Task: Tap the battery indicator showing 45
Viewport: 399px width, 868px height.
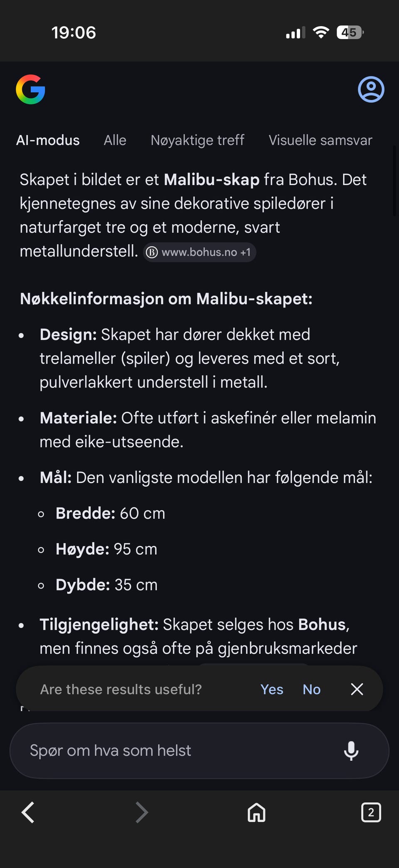Action: click(350, 32)
